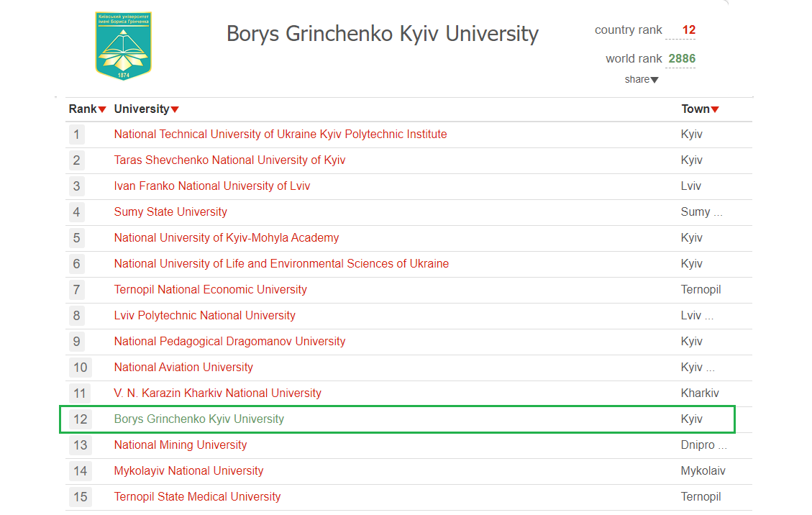Visit Lviv Polytechnic National University page
Image resolution: width=812 pixels, height=515 pixels.
[x=204, y=316]
